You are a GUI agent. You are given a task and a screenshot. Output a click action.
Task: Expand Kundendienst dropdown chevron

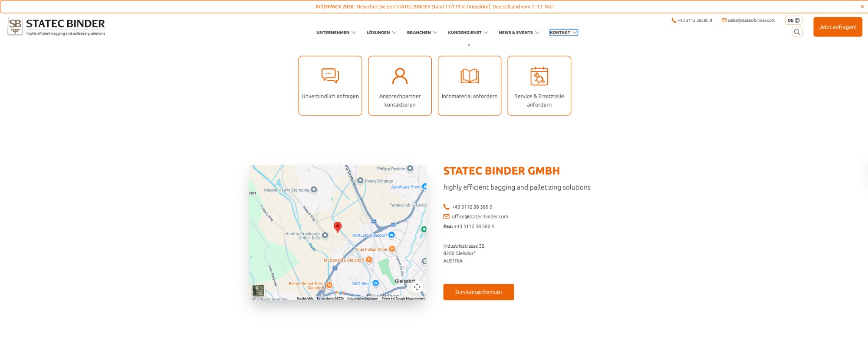point(486,33)
